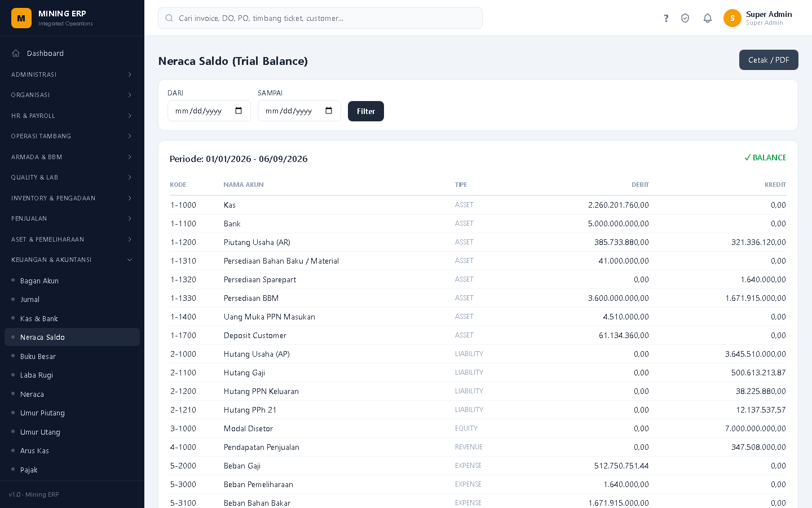
Task: Click Uang Muka PPN Masukan
Action: (x=270, y=317)
